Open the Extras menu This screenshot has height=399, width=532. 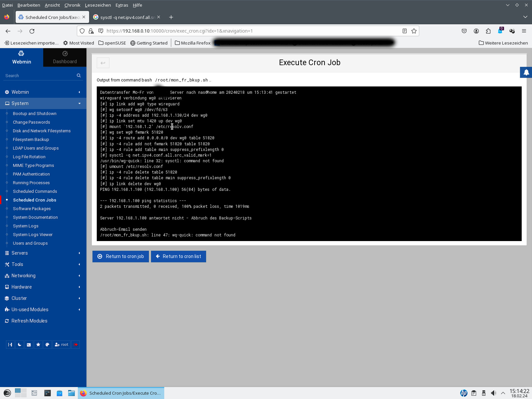tap(122, 5)
